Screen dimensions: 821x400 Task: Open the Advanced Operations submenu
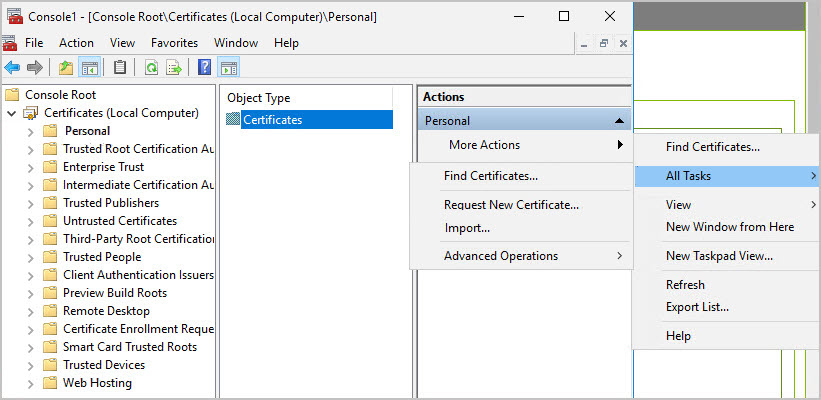[501, 256]
